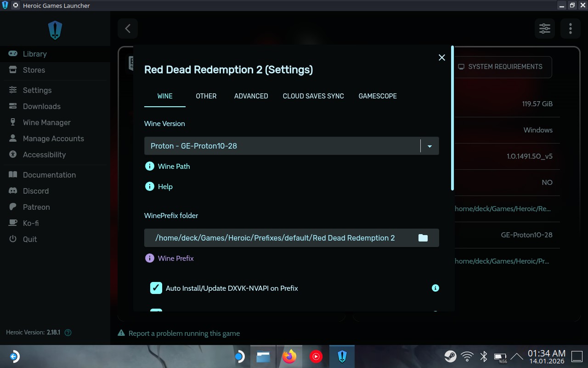Browse for WinePrefix folder with folder icon
Screen dimensions: 588x368
[423, 238]
